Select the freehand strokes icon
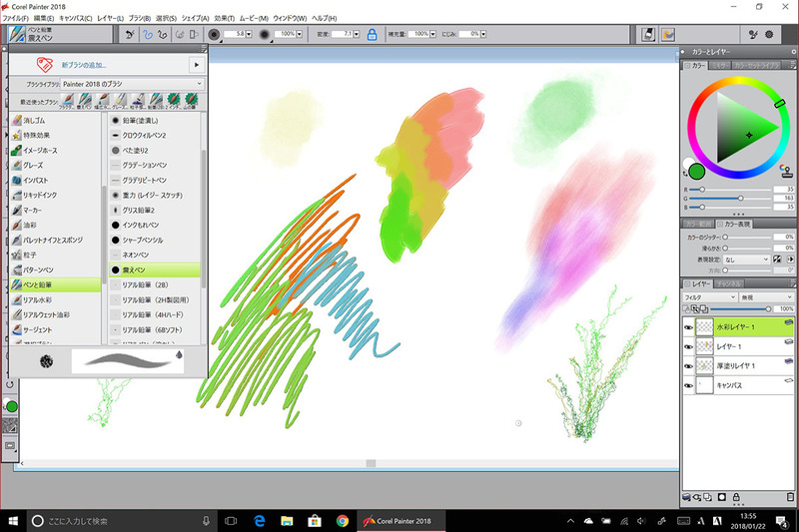The image size is (799, 532). pyautogui.click(x=147, y=34)
